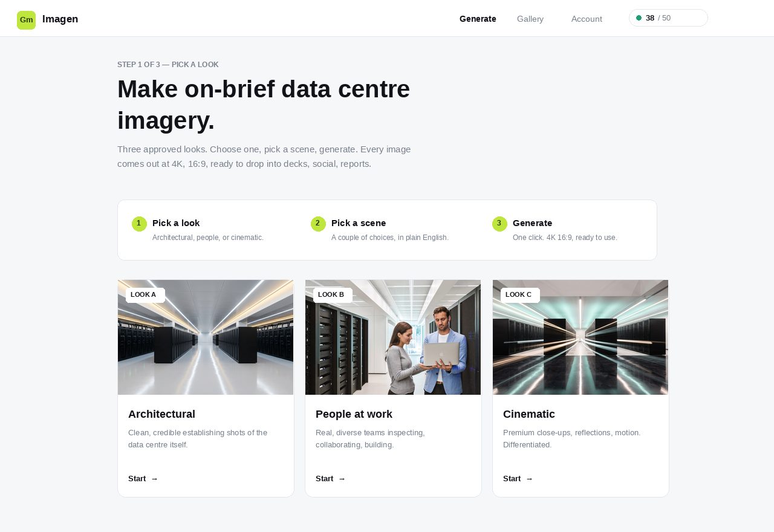This screenshot has height=532, width=774.
Task: Click the 'Make on-brief data centre imagery.' heading
Action: pyautogui.click(x=264, y=105)
